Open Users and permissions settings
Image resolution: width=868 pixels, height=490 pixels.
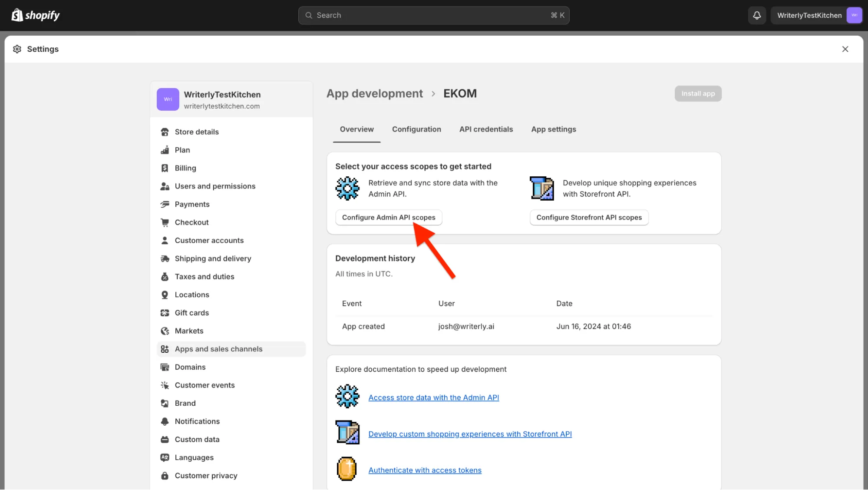pyautogui.click(x=231, y=186)
